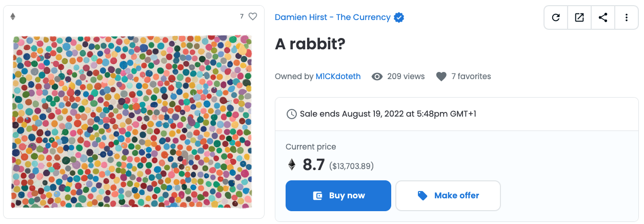The width and height of the screenshot is (644, 224).
Task: Click the Ethereum icon above the artwork
Action: tap(13, 16)
